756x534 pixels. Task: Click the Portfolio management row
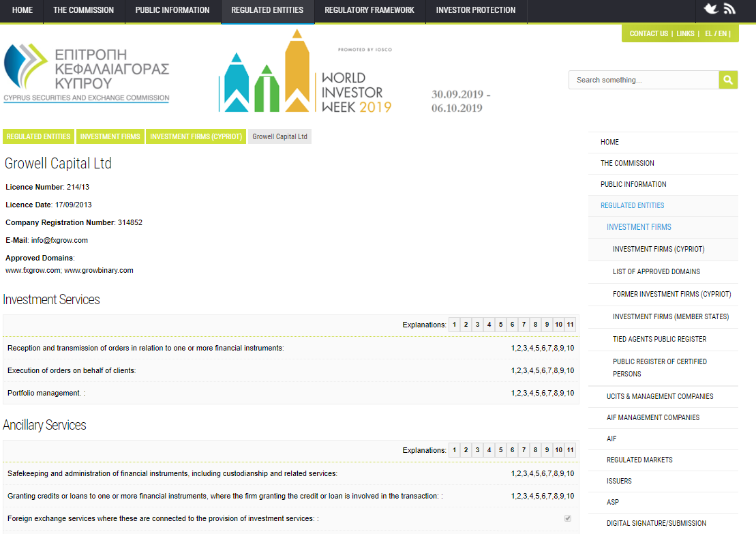pyautogui.click(x=290, y=393)
